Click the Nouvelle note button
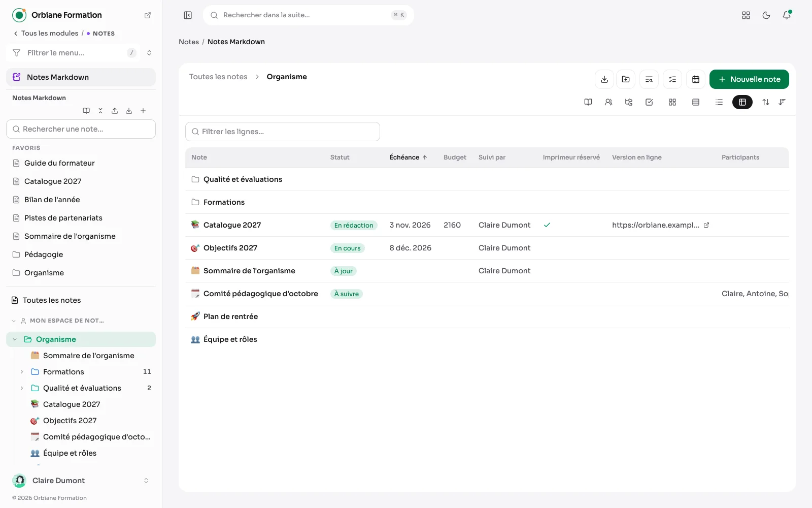The width and height of the screenshot is (812, 508). [749, 79]
